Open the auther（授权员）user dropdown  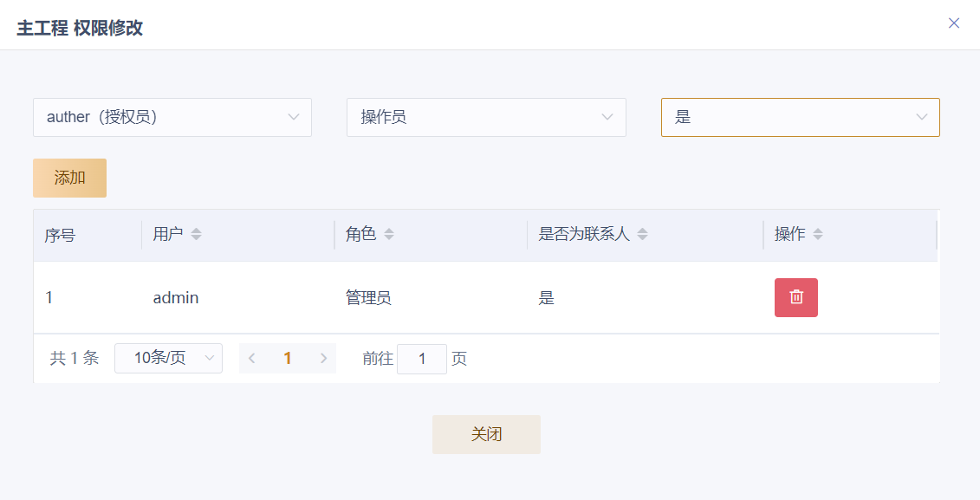click(172, 117)
